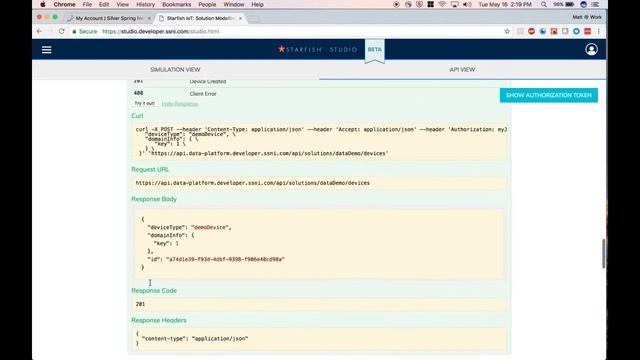Click the secure lock icon in the address bar
The width and height of the screenshot is (640, 360).
[74, 31]
